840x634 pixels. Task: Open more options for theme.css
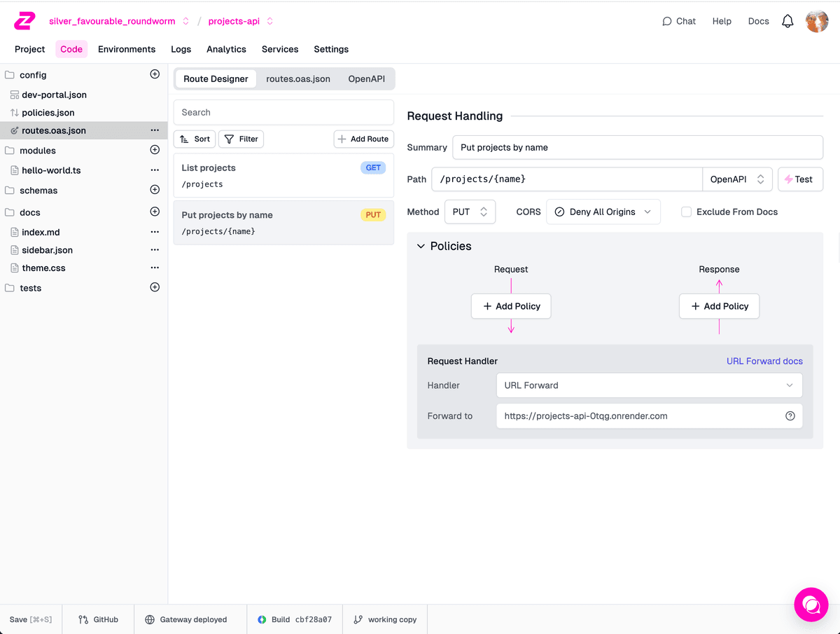(x=155, y=268)
